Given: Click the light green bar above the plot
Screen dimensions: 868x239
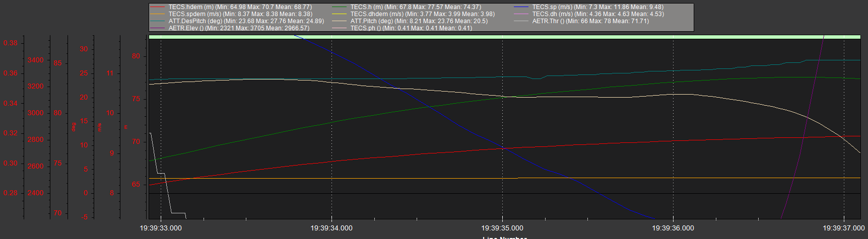Looking at the screenshot, I should click(504, 37).
